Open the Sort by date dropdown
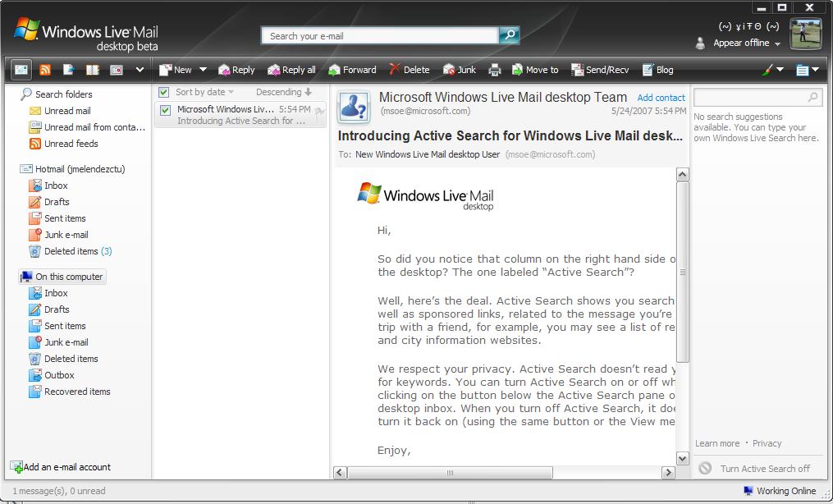The width and height of the screenshot is (833, 504). (x=204, y=92)
